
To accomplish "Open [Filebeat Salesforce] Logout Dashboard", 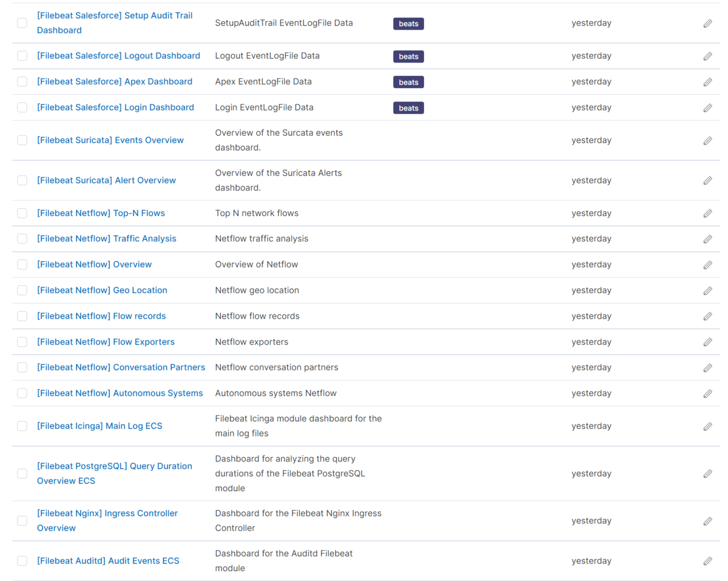I will click(x=118, y=56).
